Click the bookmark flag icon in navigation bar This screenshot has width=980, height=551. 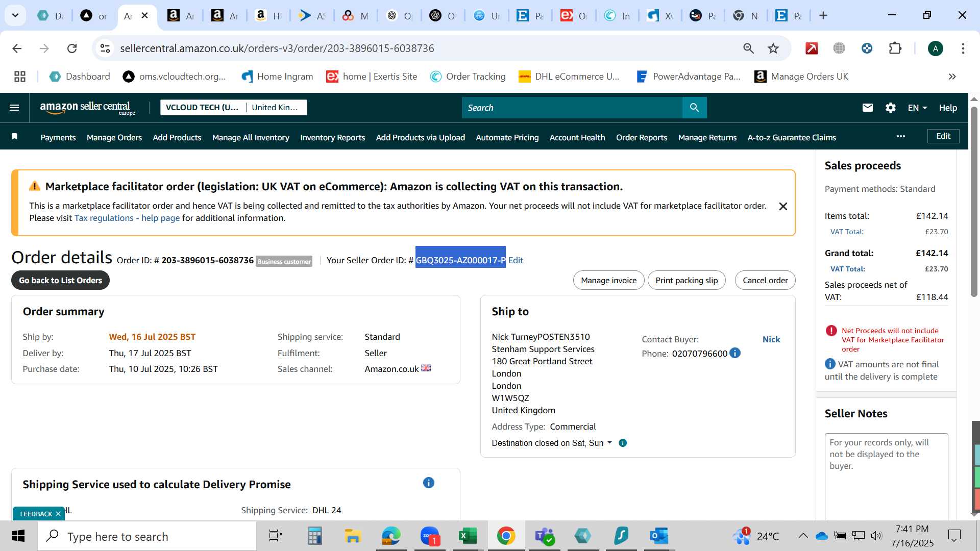tap(15, 136)
